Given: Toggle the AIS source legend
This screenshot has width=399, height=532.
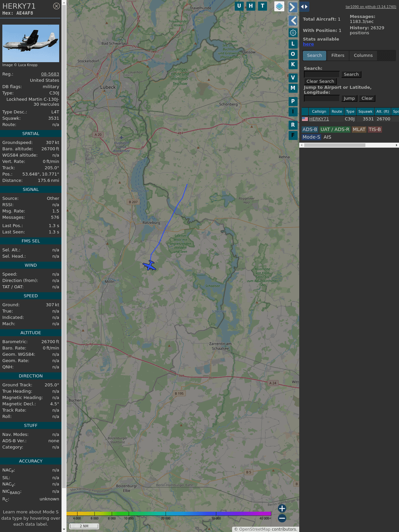Looking at the screenshot, I should click(327, 137).
